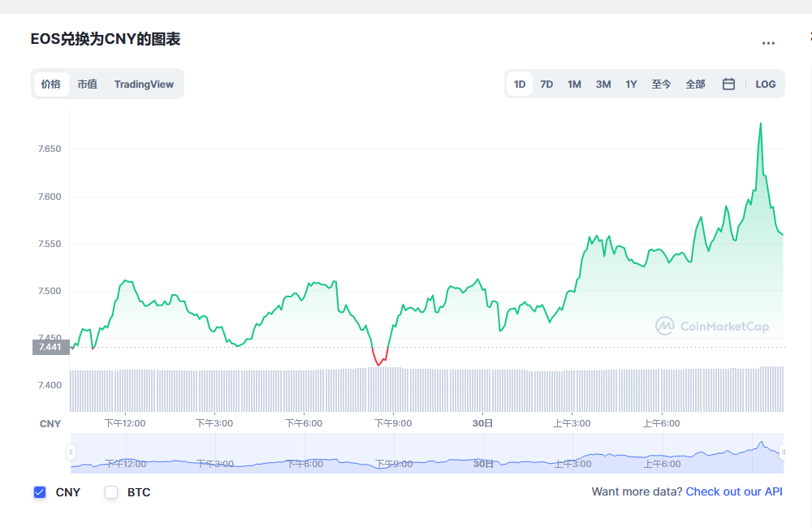This screenshot has height=528, width=812.
Task: Enable the BTC currency checkbox
Action: (x=111, y=492)
